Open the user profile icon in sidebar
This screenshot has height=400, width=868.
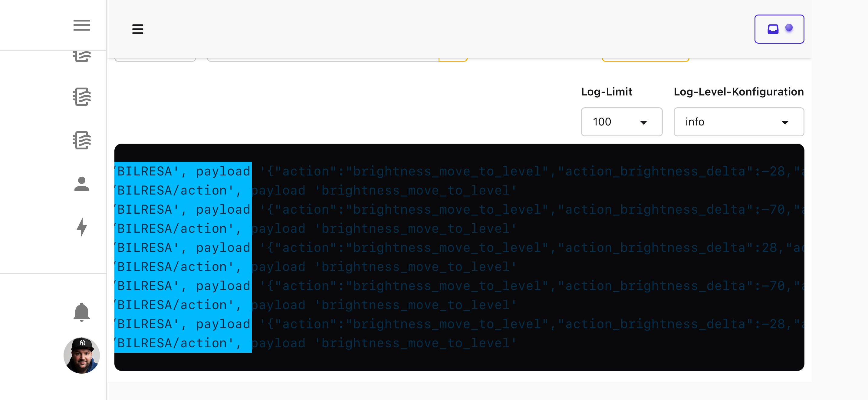[81, 184]
